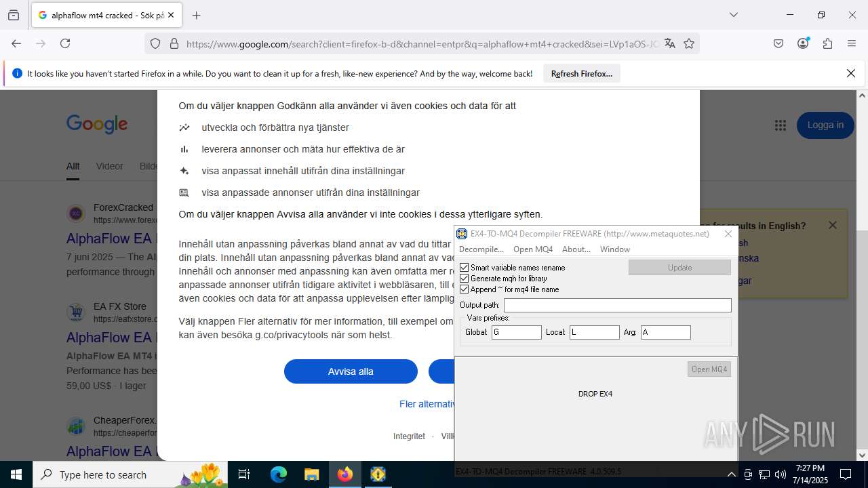
Task: Switch to Firefox taskbar icon
Action: point(345,474)
